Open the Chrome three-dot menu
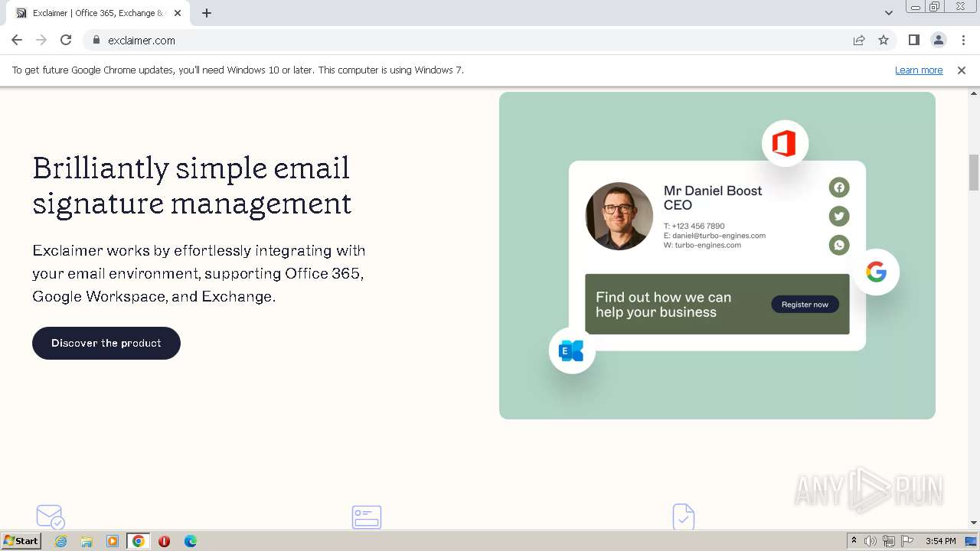This screenshot has width=980, height=551. [963, 40]
